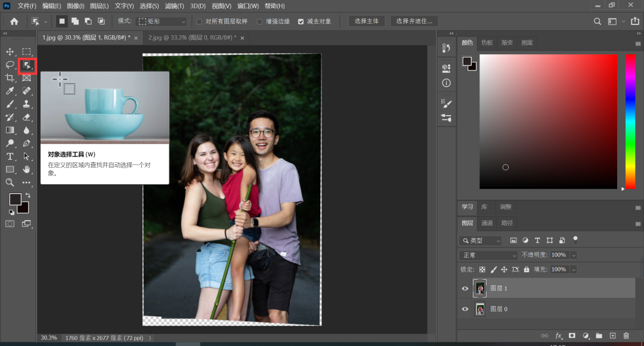Enable 增强边缘 checkbox

click(x=259, y=21)
